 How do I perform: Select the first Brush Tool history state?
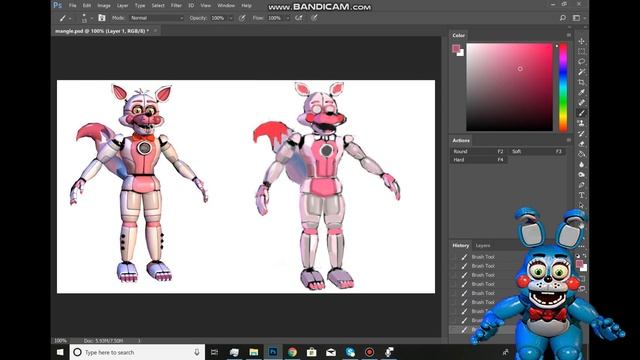point(483,257)
